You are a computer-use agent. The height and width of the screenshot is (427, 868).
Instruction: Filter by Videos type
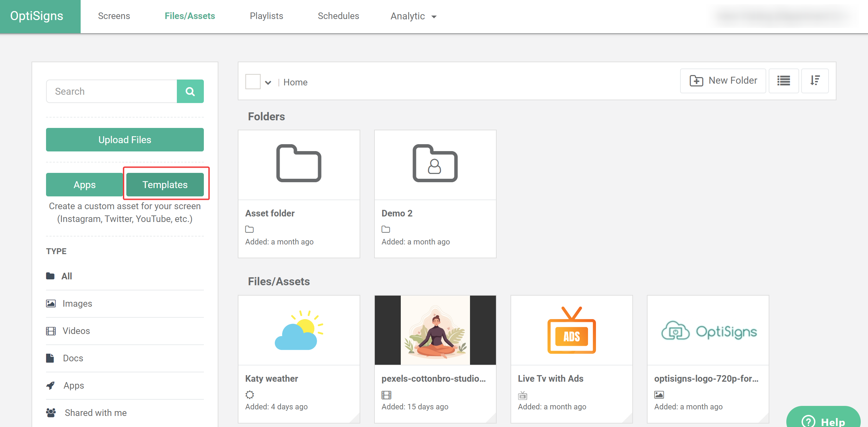[x=76, y=331]
